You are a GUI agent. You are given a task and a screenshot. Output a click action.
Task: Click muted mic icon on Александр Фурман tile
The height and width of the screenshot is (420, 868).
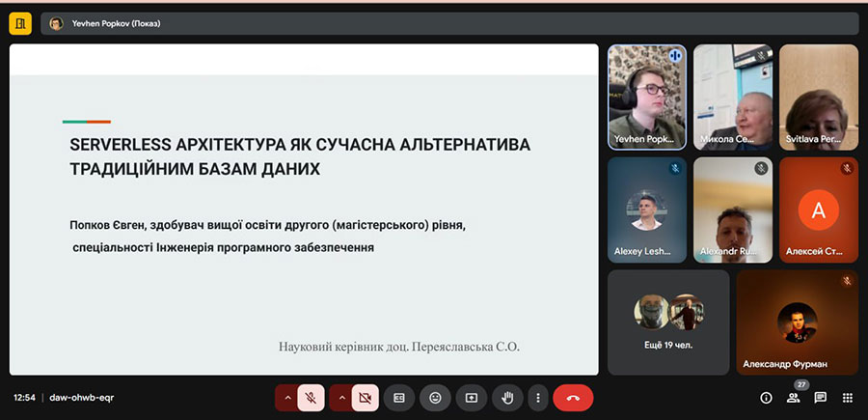pyautogui.click(x=847, y=281)
